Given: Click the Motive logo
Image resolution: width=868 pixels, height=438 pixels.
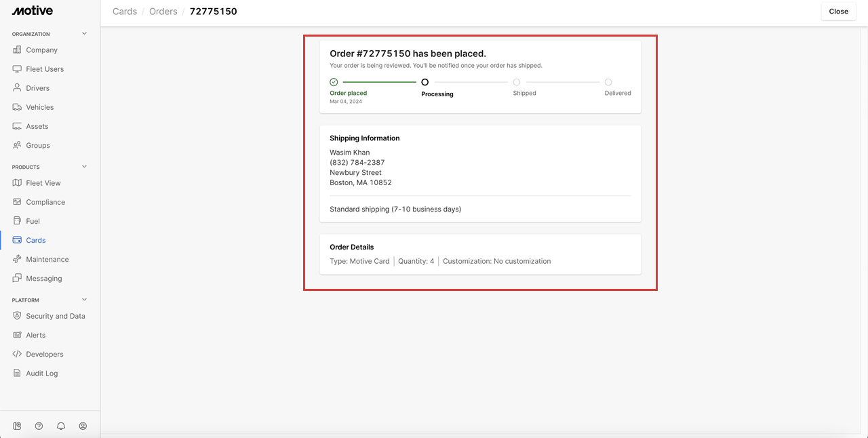Looking at the screenshot, I should (33, 11).
